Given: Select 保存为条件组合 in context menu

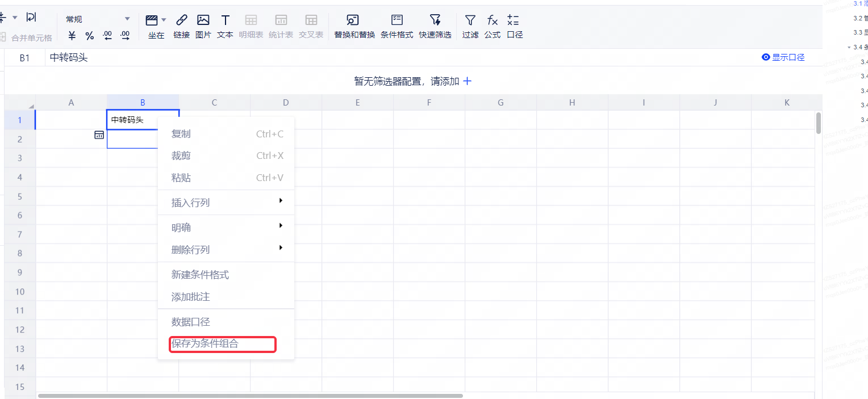Looking at the screenshot, I should (x=222, y=344).
